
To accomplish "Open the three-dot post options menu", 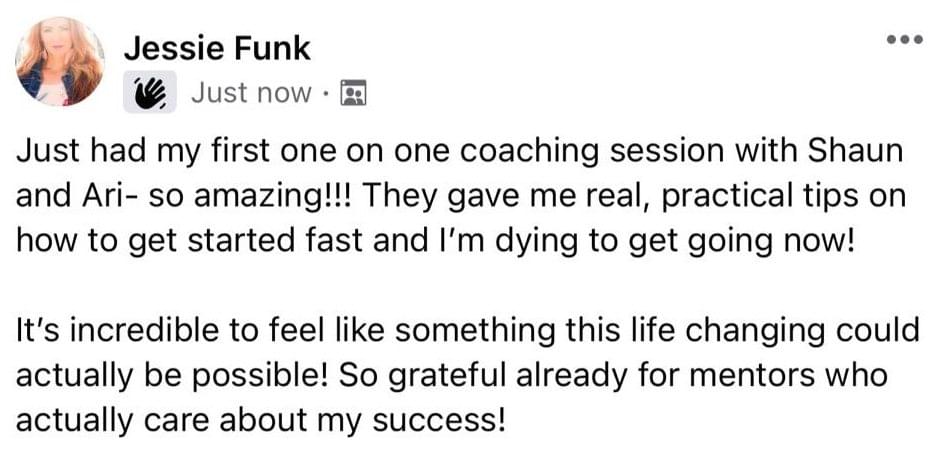I will pyautogui.click(x=904, y=40).
